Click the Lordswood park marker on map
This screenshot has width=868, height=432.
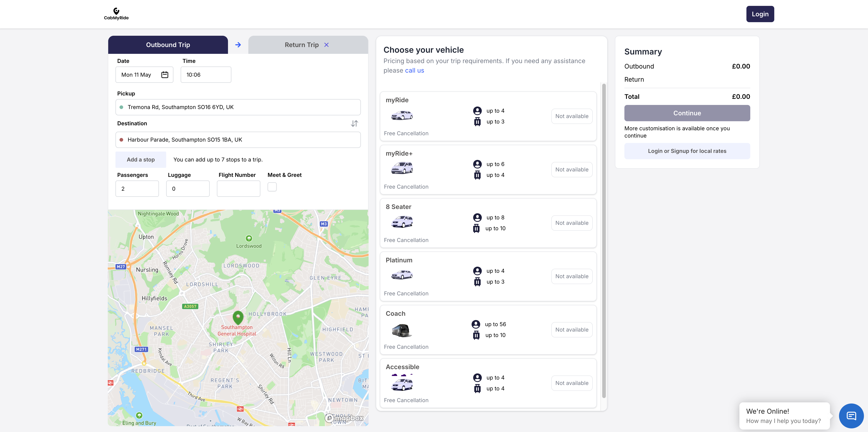point(249,238)
